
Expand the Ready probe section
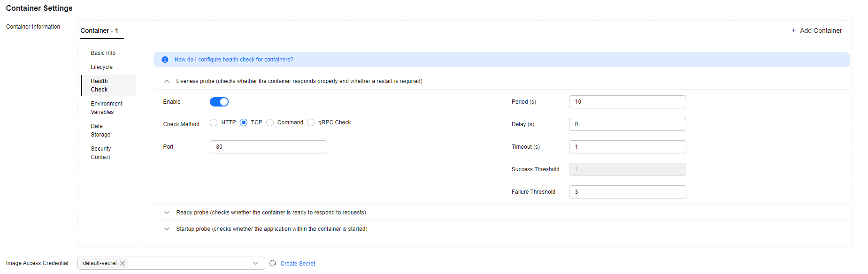(167, 213)
